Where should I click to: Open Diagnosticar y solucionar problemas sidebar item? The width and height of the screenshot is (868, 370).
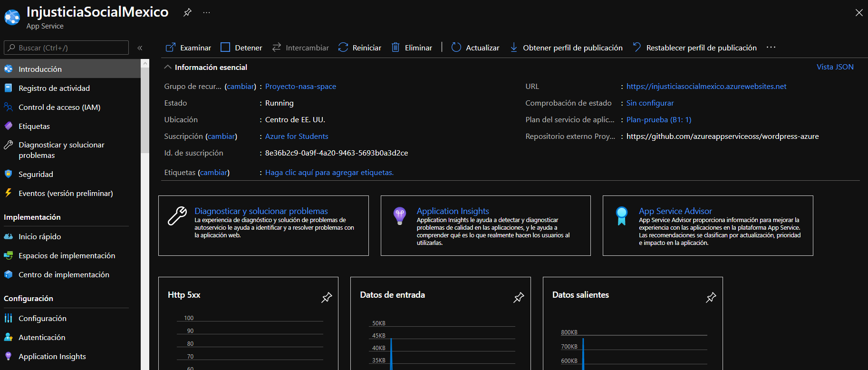(70, 150)
